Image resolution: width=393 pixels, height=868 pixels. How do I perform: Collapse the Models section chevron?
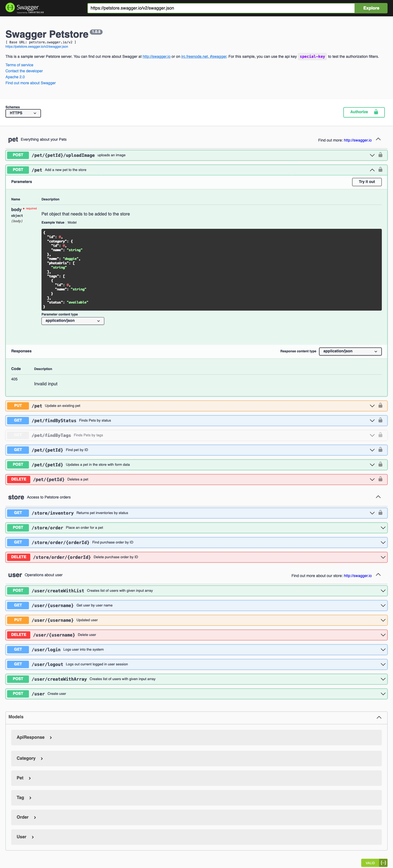(x=379, y=717)
